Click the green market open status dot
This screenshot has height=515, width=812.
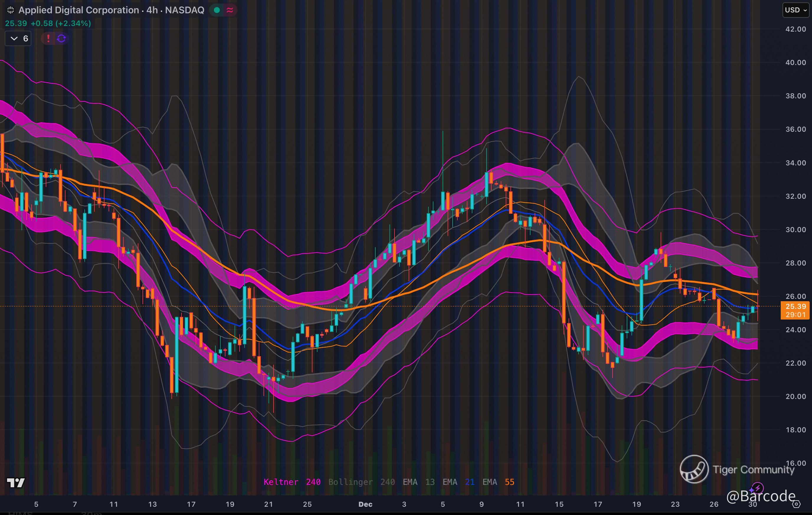[217, 10]
